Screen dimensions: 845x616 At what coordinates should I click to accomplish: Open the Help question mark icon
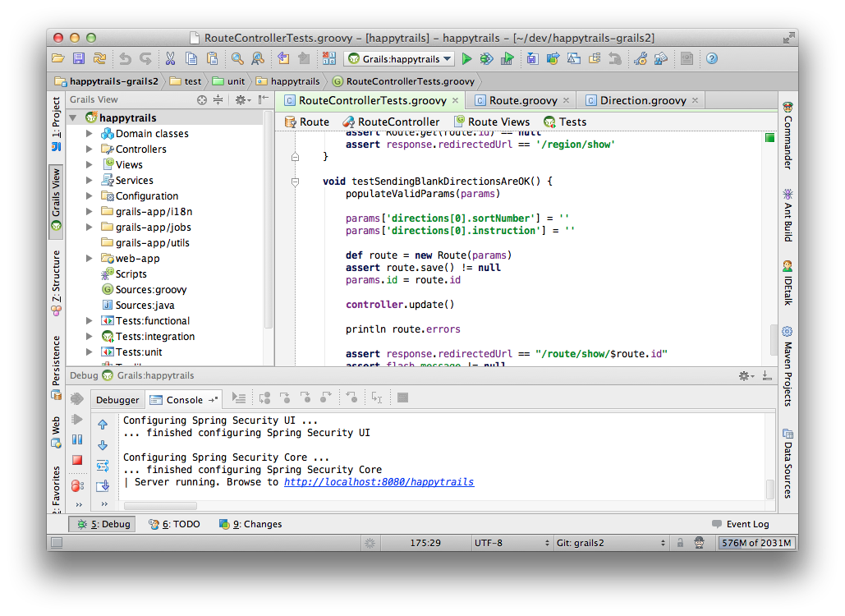click(x=712, y=58)
